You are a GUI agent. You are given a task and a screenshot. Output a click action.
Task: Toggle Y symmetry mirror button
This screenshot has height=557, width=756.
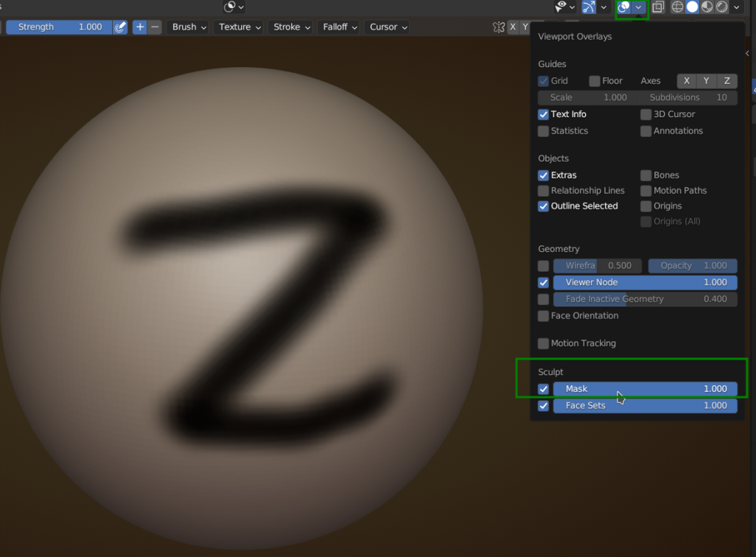point(525,27)
